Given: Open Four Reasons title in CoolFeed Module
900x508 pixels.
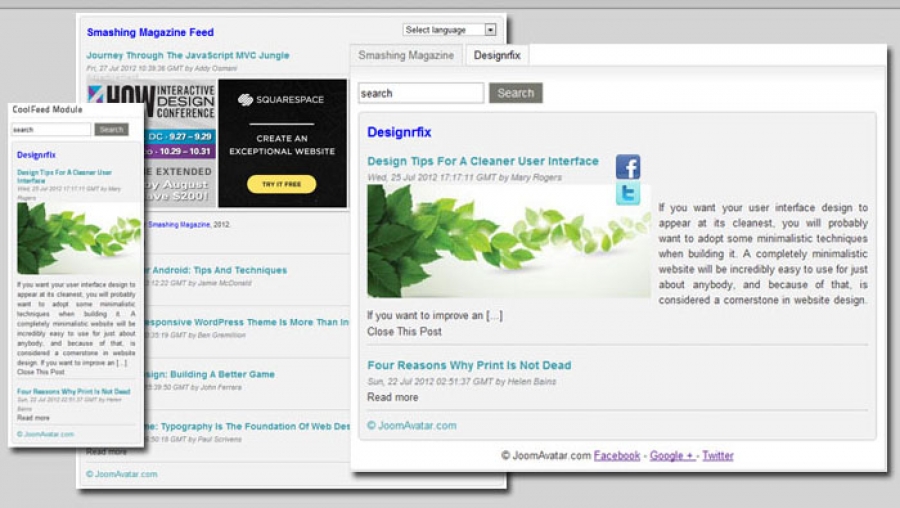Looking at the screenshot, I should coord(73,391).
